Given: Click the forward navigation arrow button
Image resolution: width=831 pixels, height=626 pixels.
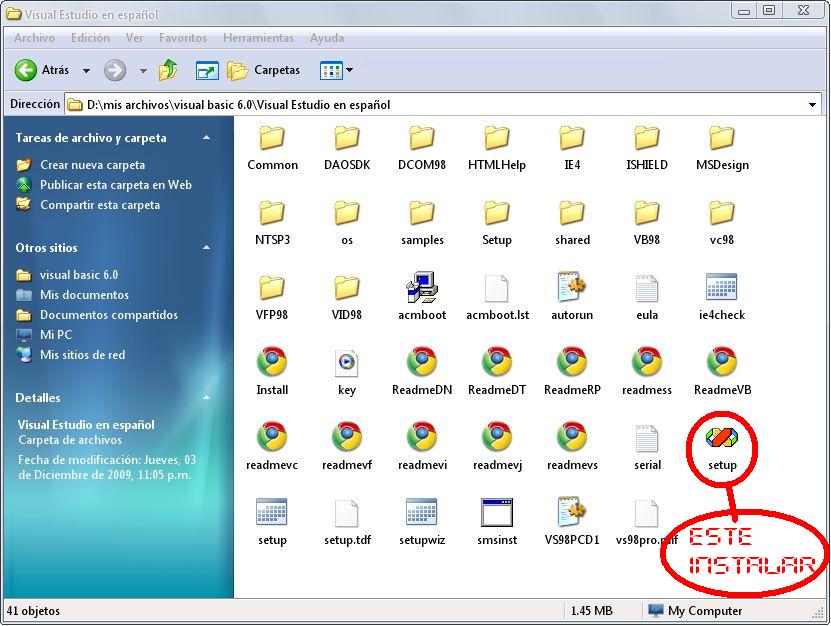Looking at the screenshot, I should click(115, 70).
